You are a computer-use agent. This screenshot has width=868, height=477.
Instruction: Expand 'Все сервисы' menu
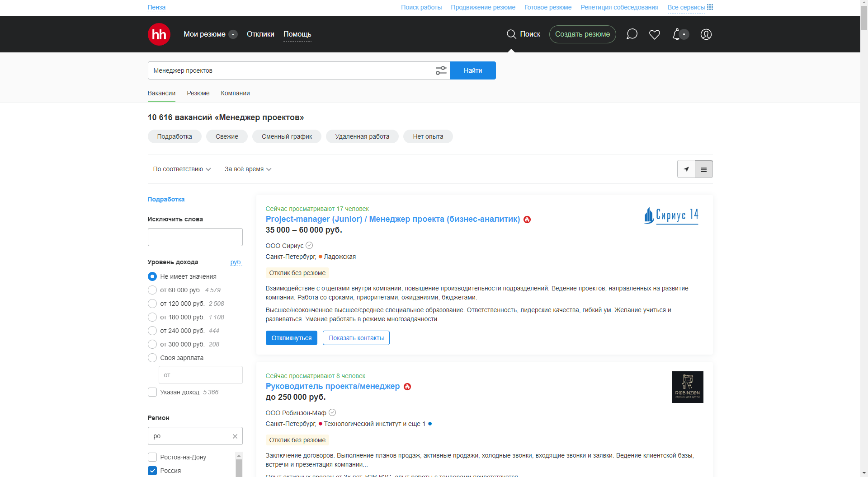tap(686, 7)
